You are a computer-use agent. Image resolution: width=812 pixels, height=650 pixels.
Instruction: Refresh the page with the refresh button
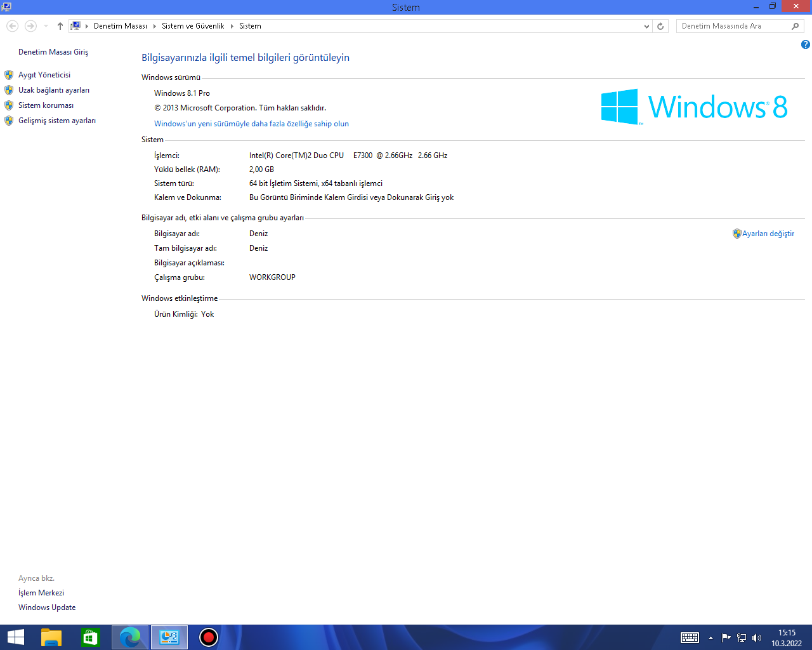pyautogui.click(x=660, y=26)
